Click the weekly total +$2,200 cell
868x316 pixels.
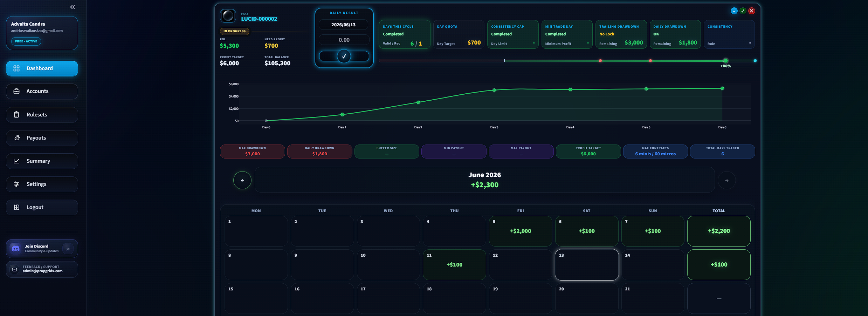719,231
